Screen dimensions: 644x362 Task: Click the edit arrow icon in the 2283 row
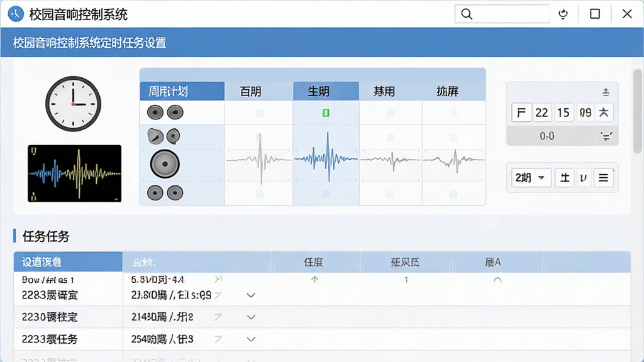click(x=218, y=295)
